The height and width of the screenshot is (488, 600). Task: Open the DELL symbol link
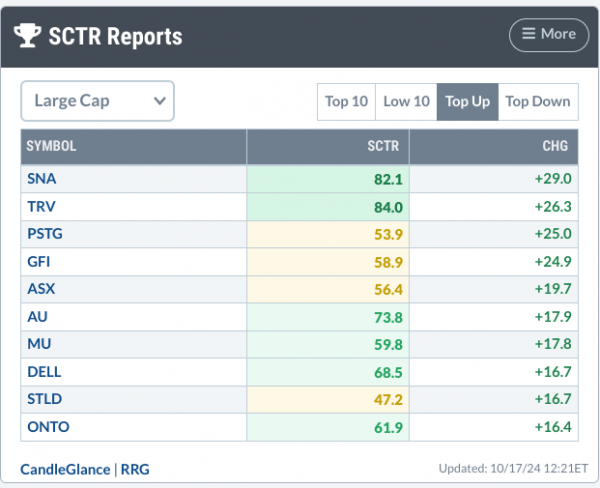pos(44,372)
